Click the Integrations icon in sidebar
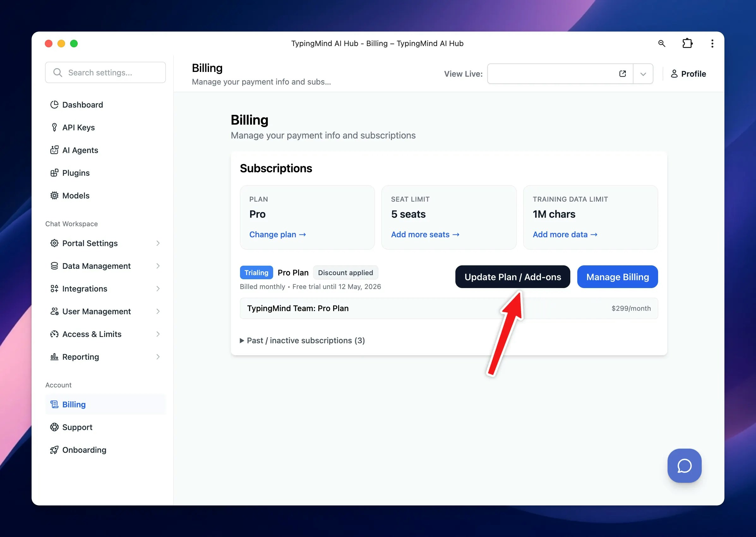 coord(54,289)
